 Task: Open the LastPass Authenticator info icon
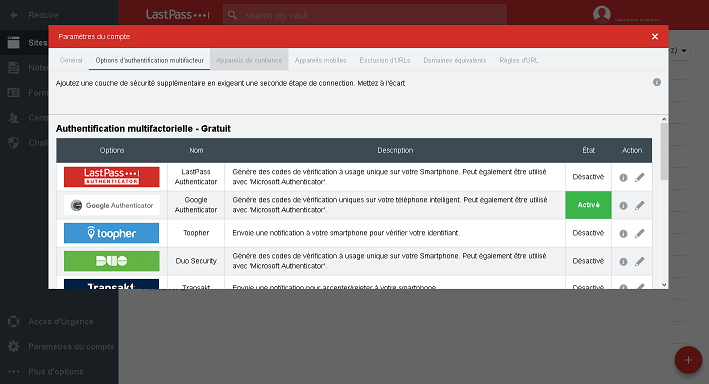click(623, 178)
